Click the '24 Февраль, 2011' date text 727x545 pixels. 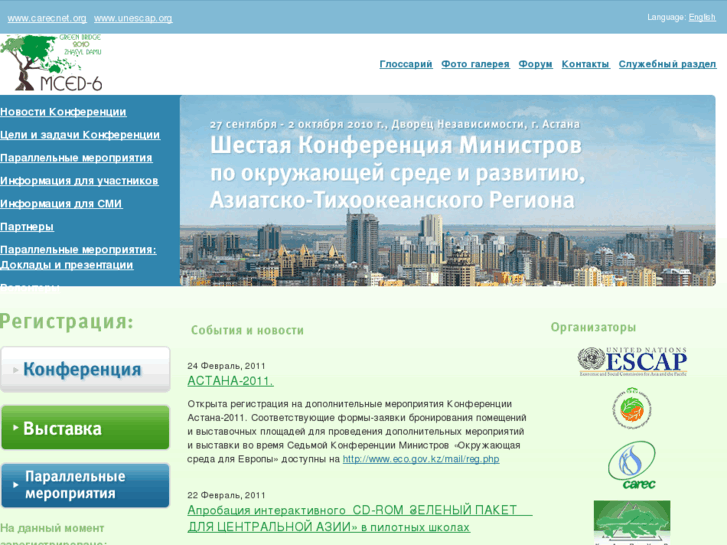226,366
